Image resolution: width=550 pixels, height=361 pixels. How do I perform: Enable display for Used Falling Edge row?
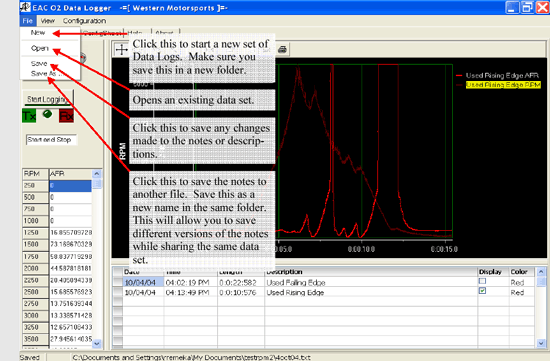tap(482, 281)
